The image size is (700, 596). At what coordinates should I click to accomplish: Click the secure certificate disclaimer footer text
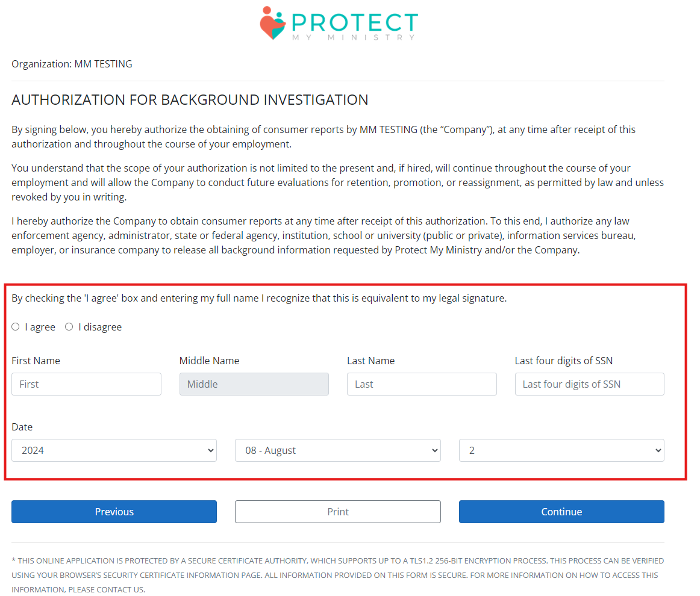(337, 575)
